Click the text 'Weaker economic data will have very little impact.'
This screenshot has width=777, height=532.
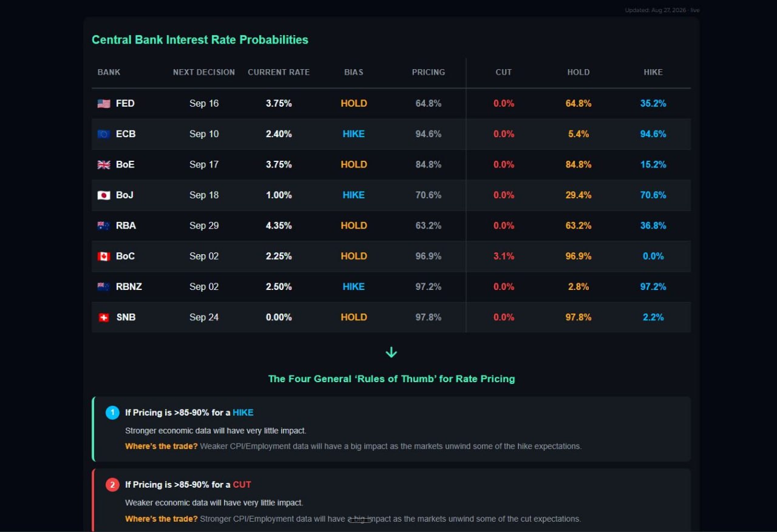coord(214,503)
